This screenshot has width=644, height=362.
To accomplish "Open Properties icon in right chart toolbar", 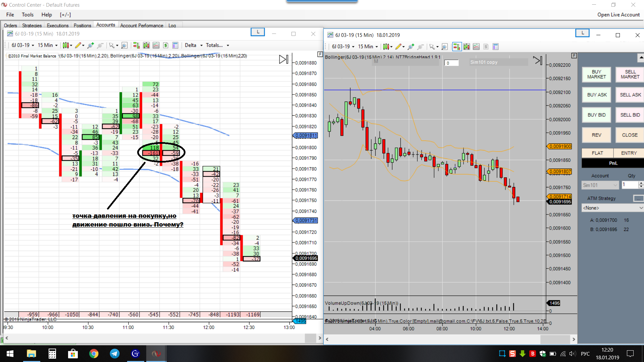I will (495, 47).
